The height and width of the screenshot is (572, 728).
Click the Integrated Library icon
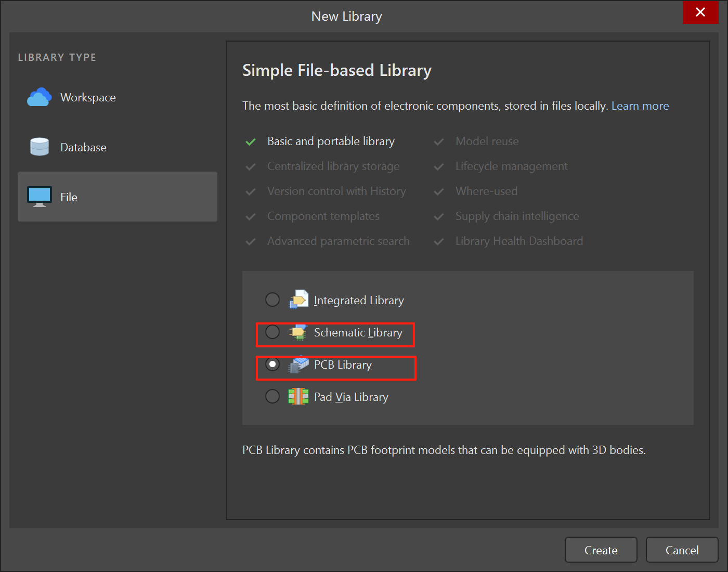[299, 300]
